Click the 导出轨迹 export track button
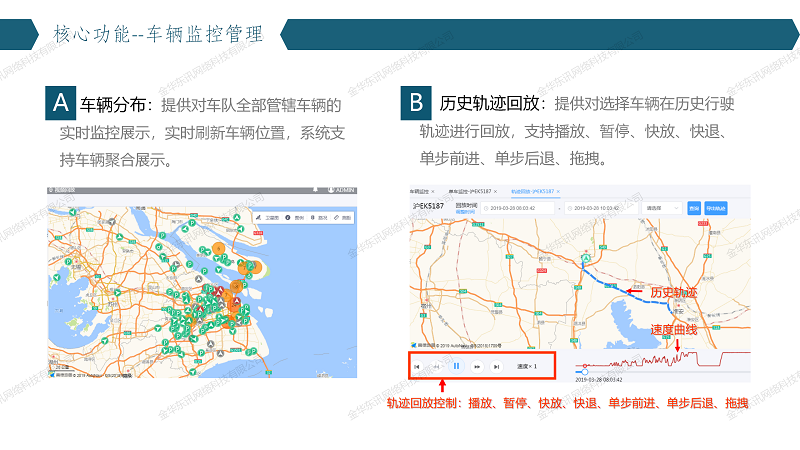Image resolution: width=800 pixels, height=450 pixels. coord(716,208)
